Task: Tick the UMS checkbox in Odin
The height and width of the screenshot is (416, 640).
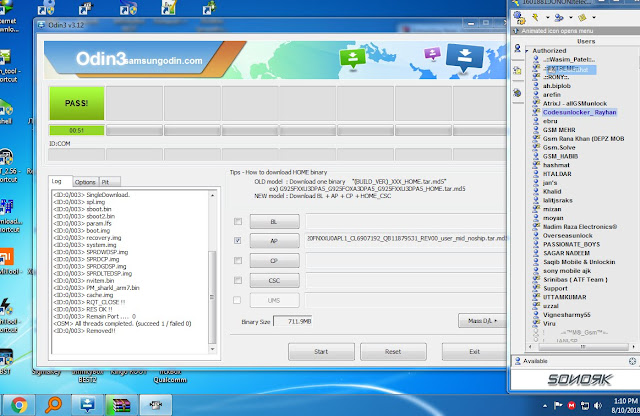Action: [237, 300]
